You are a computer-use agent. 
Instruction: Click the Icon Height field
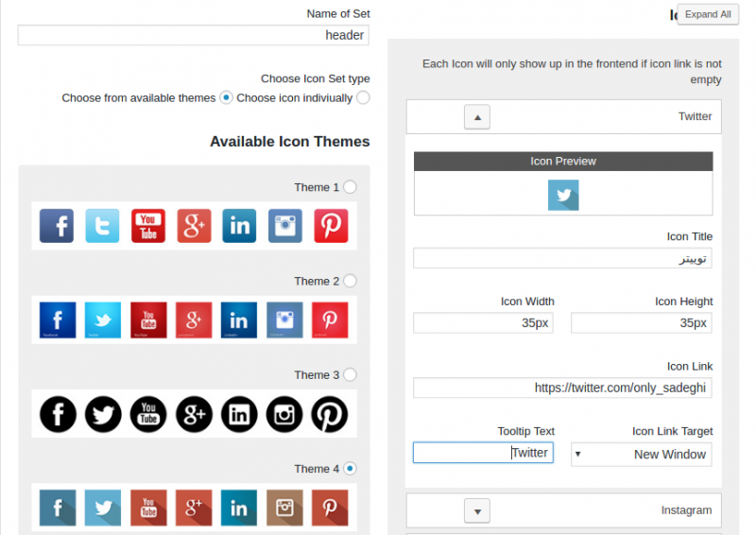642,322
